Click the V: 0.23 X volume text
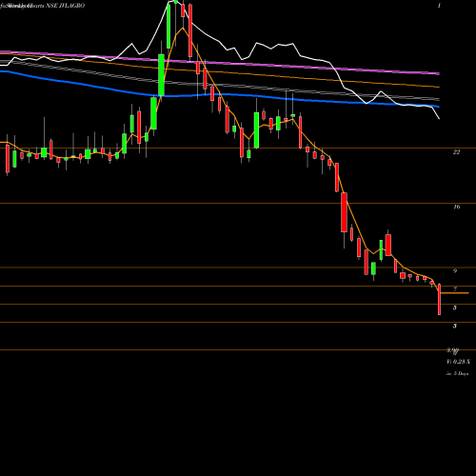Image resolution: width=476 pixels, height=476 pixels. pos(458,362)
